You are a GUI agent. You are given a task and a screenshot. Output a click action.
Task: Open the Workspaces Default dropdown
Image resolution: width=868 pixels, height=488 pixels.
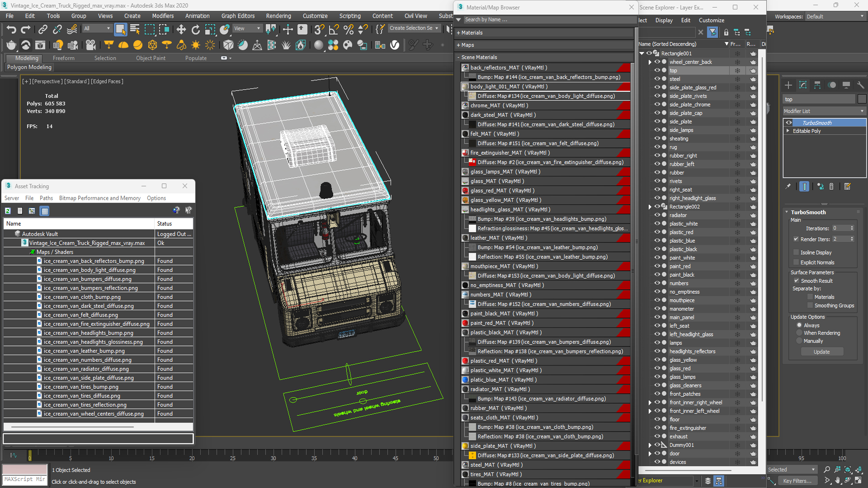[835, 16]
